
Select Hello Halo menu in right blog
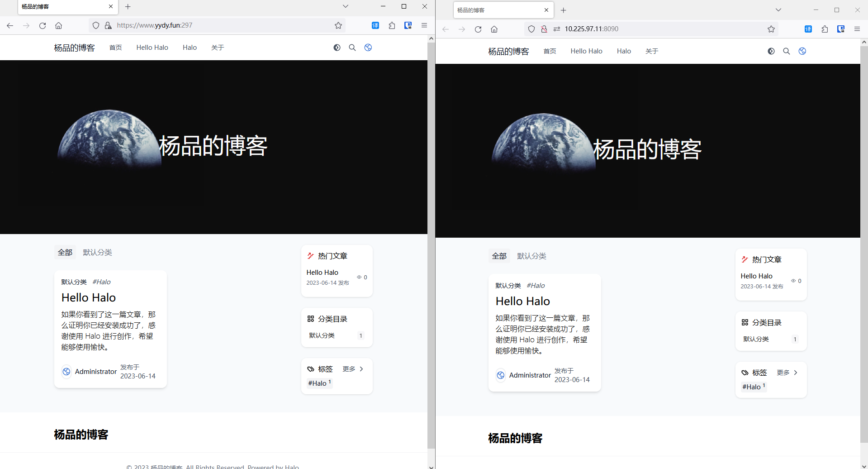tap(587, 51)
